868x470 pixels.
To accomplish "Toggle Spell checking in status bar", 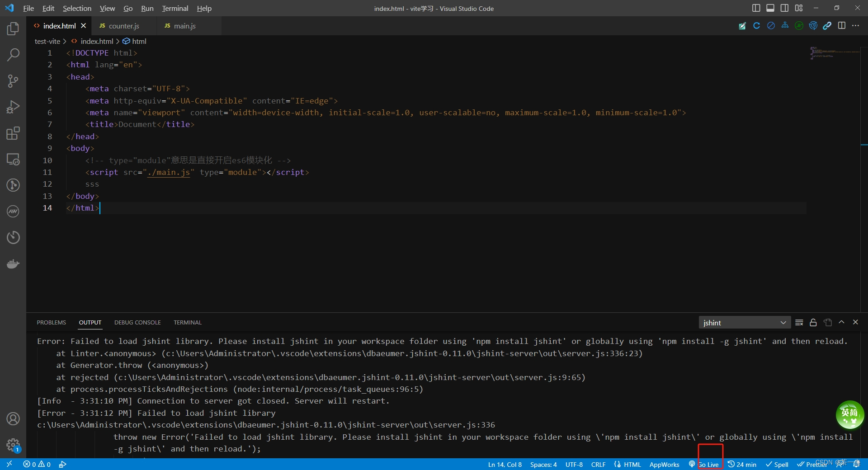I will 777,465.
